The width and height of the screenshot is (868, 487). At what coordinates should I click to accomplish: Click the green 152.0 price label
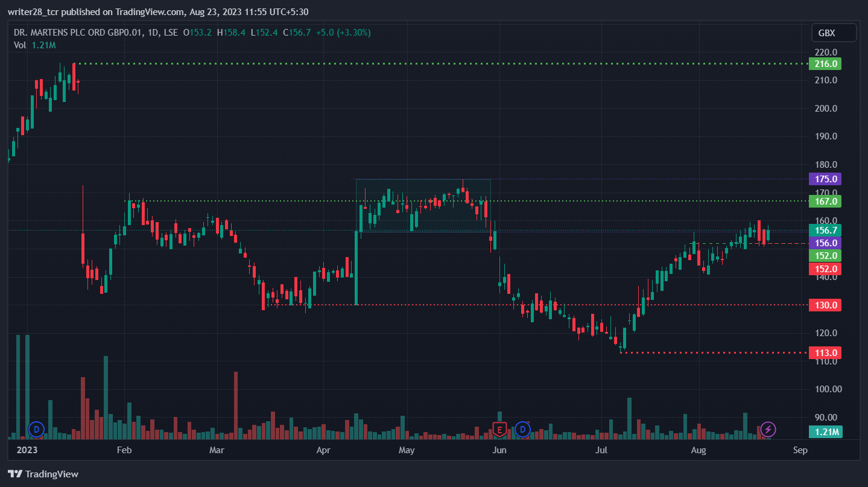pyautogui.click(x=826, y=256)
